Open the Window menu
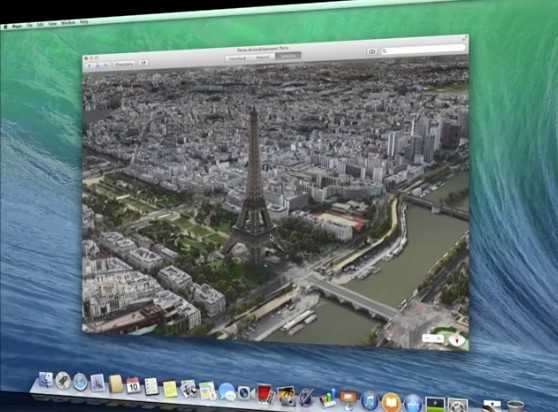Image resolution: width=558 pixels, height=412 pixels. coord(68,22)
